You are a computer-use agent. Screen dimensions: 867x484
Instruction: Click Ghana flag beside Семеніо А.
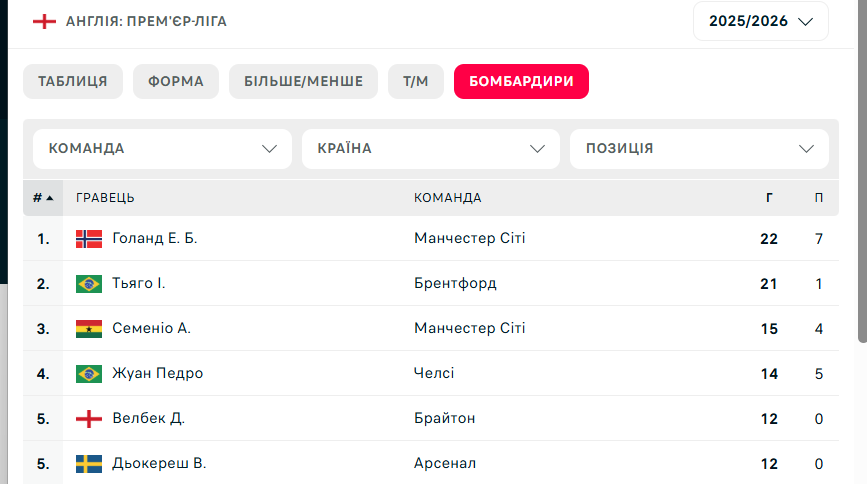pyautogui.click(x=88, y=329)
